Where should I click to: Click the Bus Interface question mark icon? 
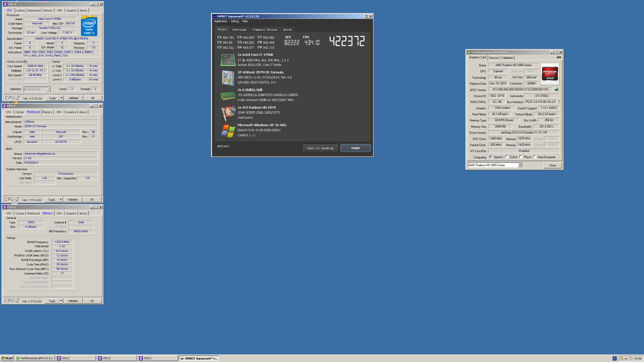559,102
